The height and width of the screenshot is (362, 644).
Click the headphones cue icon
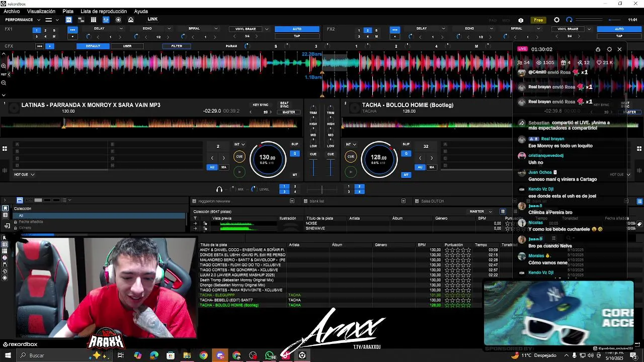(219, 189)
